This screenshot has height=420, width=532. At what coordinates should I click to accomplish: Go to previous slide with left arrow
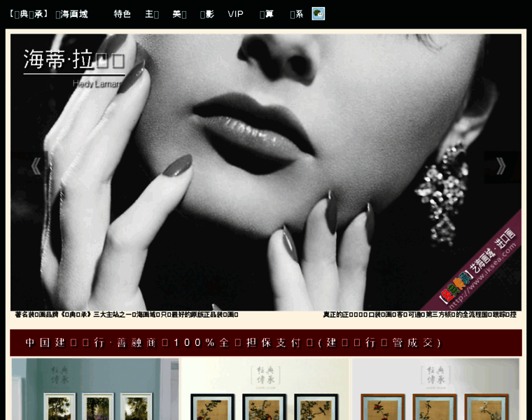[36, 166]
